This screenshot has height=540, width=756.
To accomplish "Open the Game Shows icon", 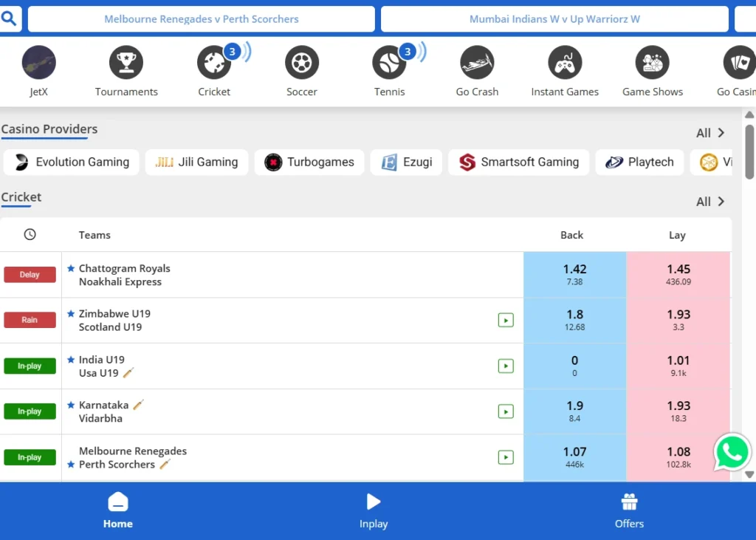I will click(x=653, y=64).
